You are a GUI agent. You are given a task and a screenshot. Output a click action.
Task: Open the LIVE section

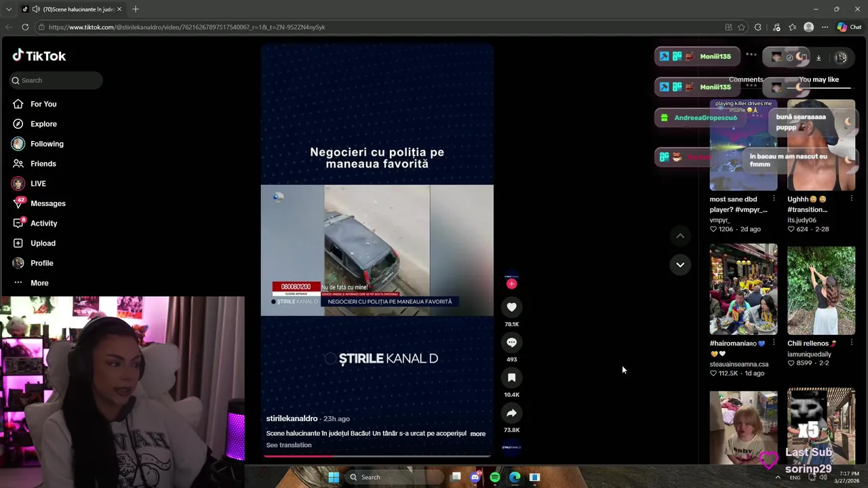(x=38, y=184)
